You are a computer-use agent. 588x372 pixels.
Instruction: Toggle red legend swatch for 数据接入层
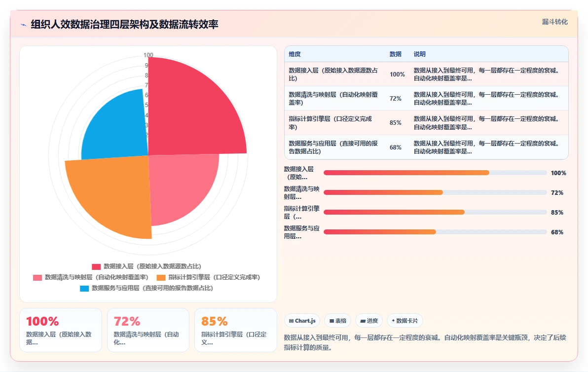coord(96,266)
